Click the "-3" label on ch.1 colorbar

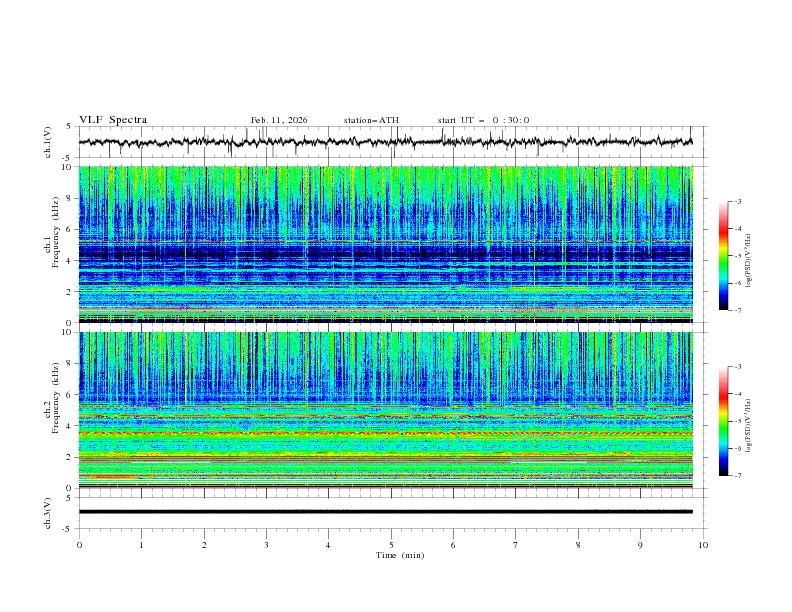point(737,201)
